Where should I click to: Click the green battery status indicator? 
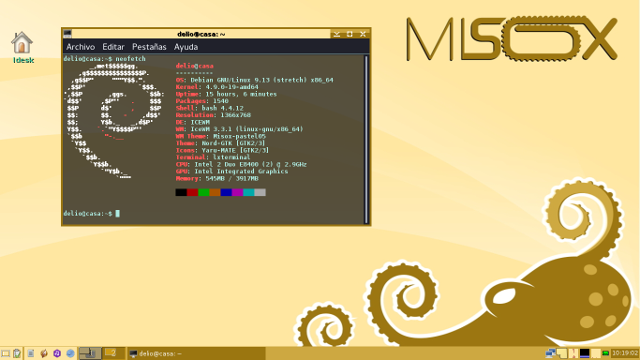(606, 353)
